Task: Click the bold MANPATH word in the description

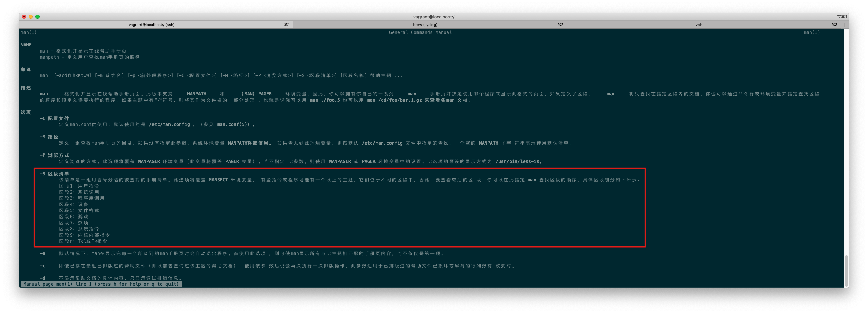Action: coord(196,94)
